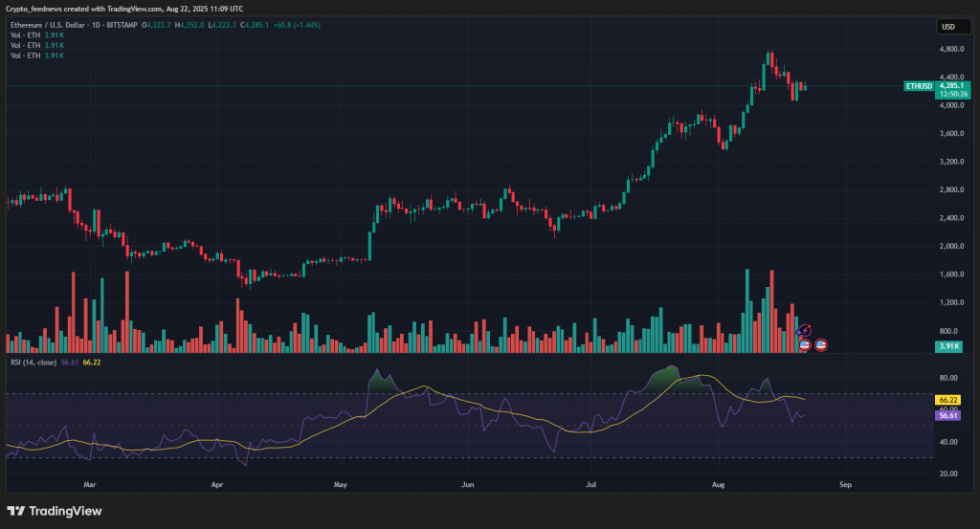Click the first US flag economic event marker
The image size is (980, 529).
tap(804, 343)
